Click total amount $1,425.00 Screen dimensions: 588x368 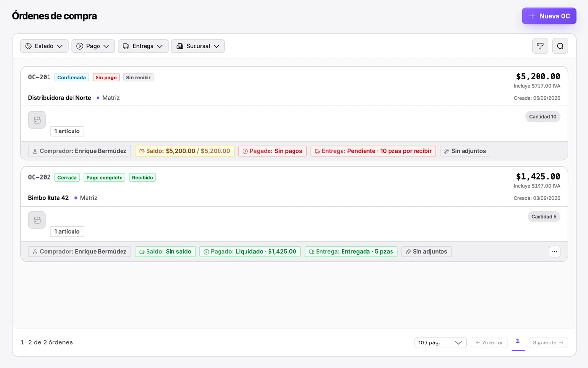538,176
